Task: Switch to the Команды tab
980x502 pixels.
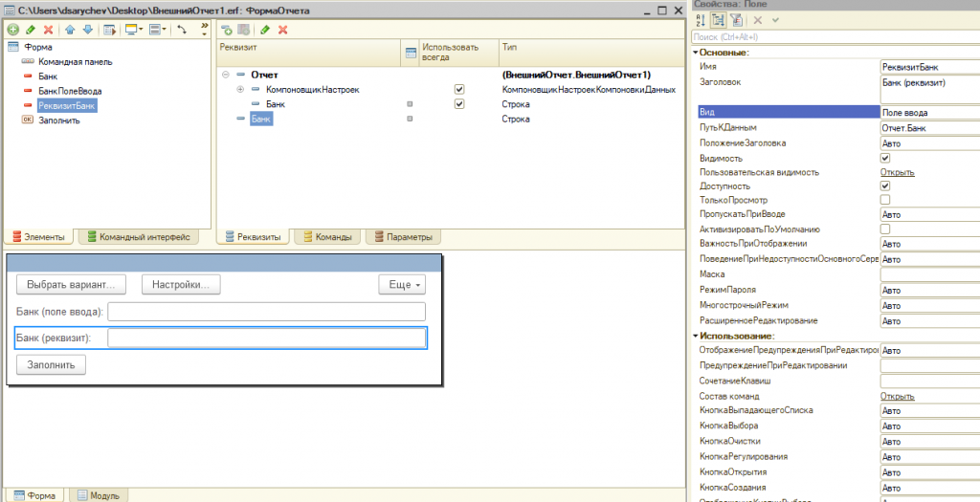Action: click(x=327, y=236)
